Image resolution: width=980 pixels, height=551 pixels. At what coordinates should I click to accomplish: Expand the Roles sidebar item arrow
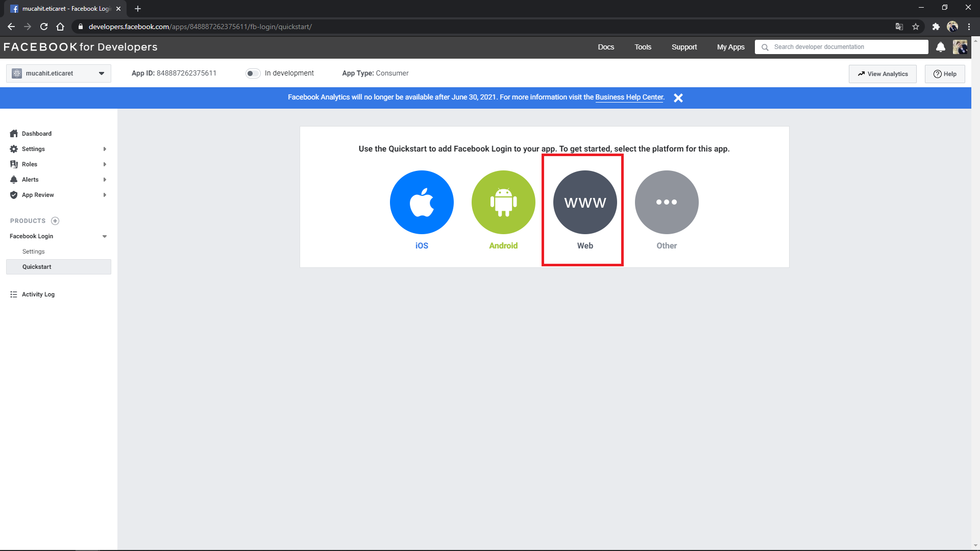(x=105, y=164)
